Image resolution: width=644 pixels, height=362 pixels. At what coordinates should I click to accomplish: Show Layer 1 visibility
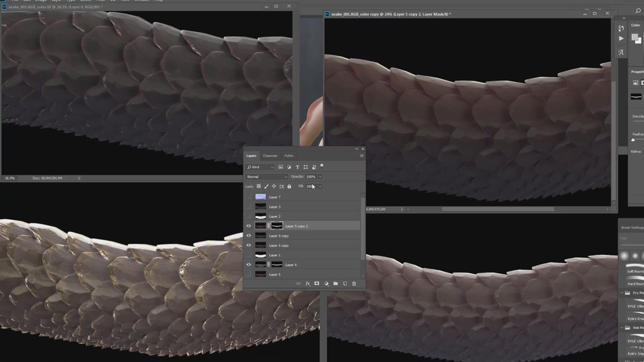coord(249,255)
